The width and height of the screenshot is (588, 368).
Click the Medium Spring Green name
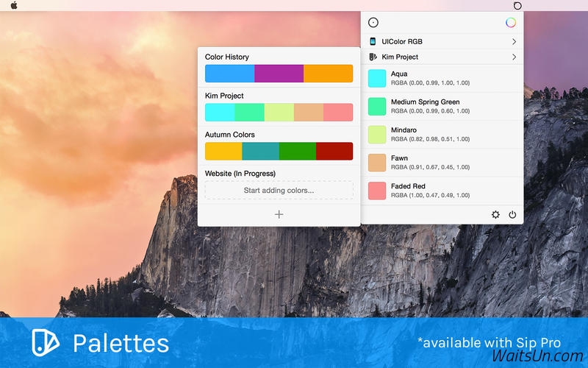pos(426,102)
